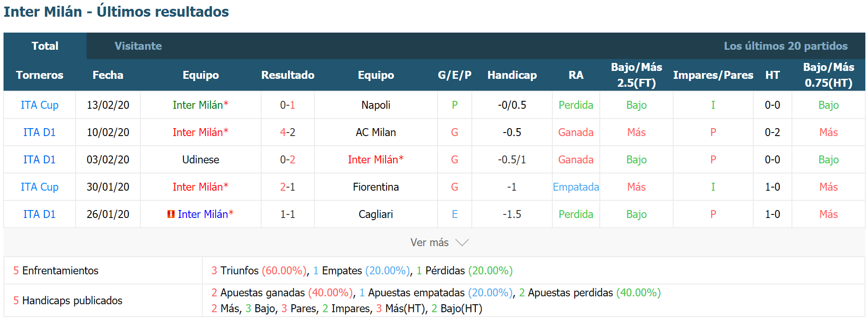The image size is (868, 321).
Task: Open the ITA Cup link dated 30/01/20
Action: coord(40,187)
